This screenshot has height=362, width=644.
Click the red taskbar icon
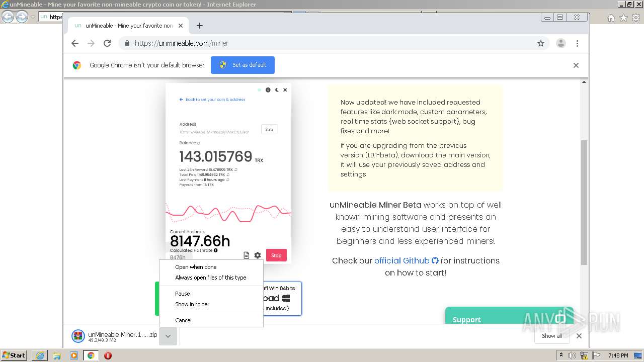[108, 355]
